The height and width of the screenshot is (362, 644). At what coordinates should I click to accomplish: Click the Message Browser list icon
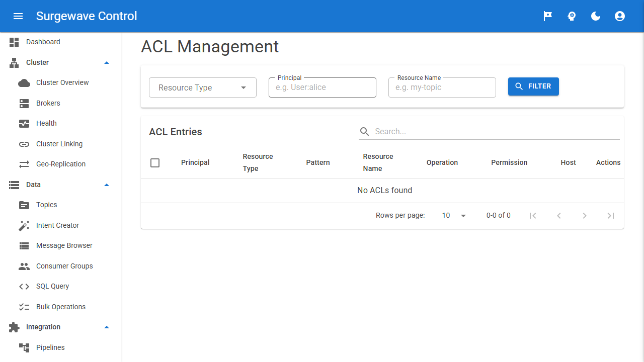(24, 245)
